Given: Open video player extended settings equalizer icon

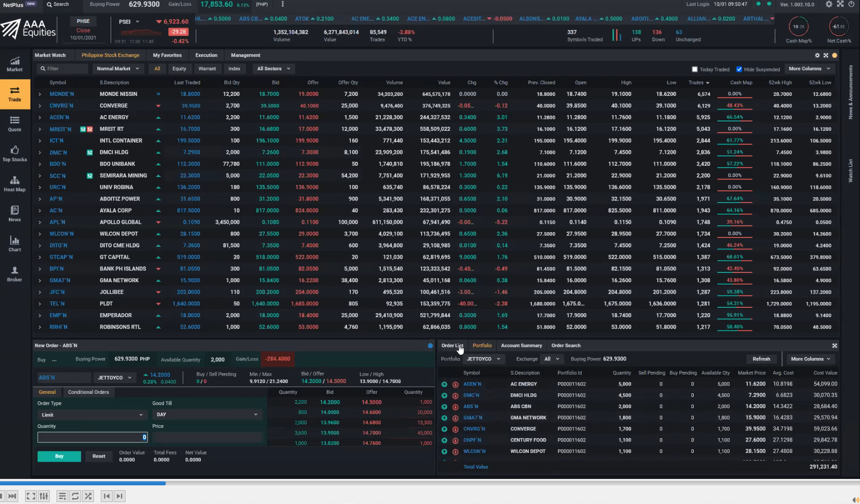Looking at the screenshot, I should [x=44, y=496].
